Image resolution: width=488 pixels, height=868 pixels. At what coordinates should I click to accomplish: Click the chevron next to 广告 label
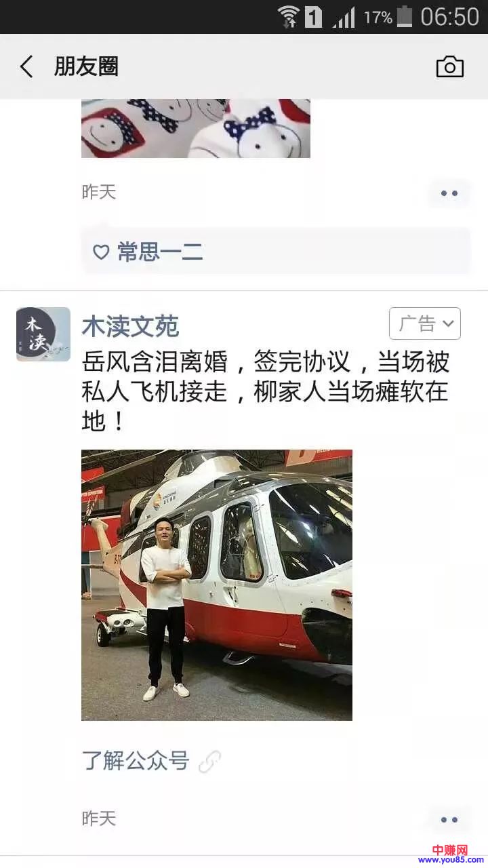(x=448, y=324)
